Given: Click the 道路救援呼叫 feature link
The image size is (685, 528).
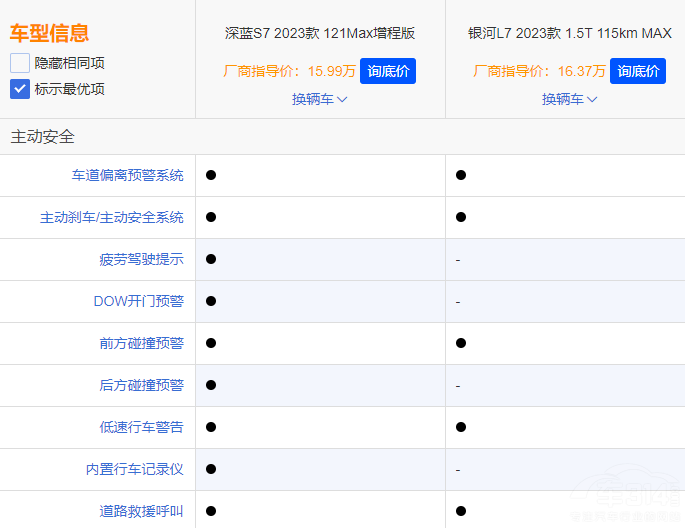Looking at the screenshot, I should (141, 511).
